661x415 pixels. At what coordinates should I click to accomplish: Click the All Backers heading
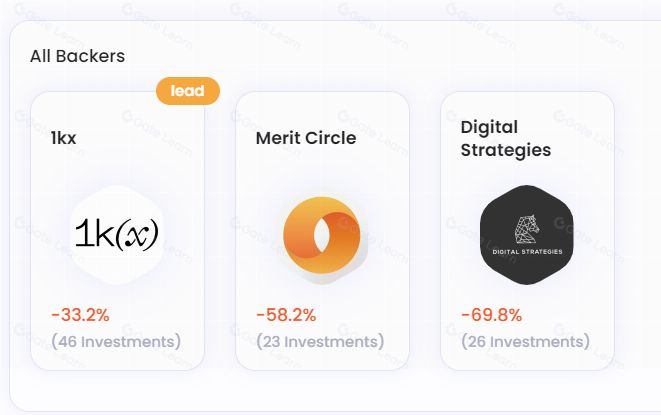tap(78, 56)
